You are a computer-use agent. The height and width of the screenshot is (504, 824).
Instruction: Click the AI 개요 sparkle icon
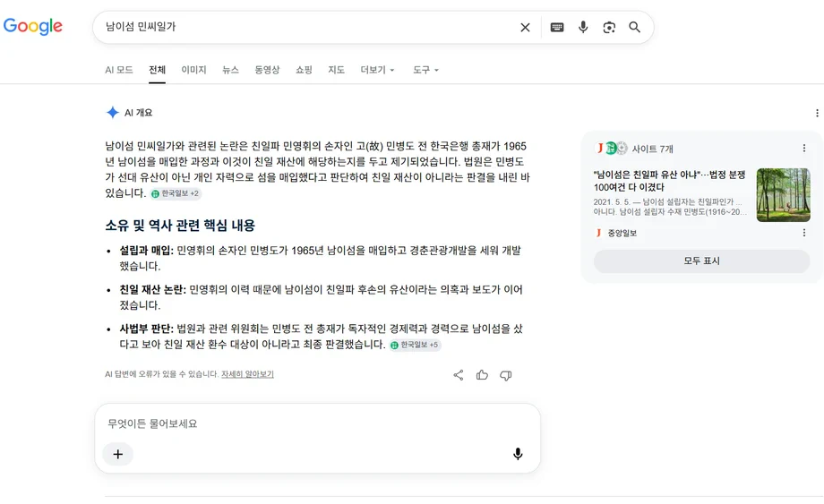(x=113, y=113)
